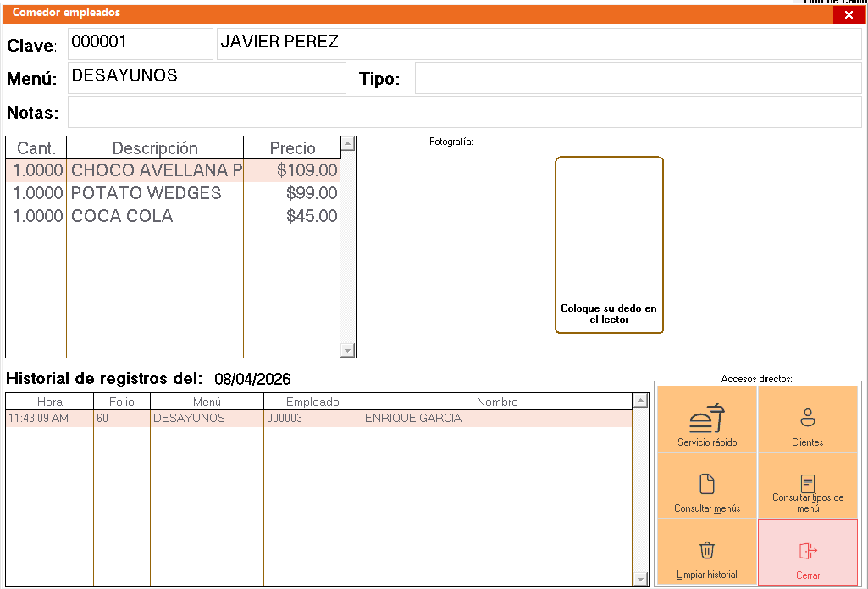Close the Comedor empleados window
Viewport: 868px width, 589px height.
[849, 15]
